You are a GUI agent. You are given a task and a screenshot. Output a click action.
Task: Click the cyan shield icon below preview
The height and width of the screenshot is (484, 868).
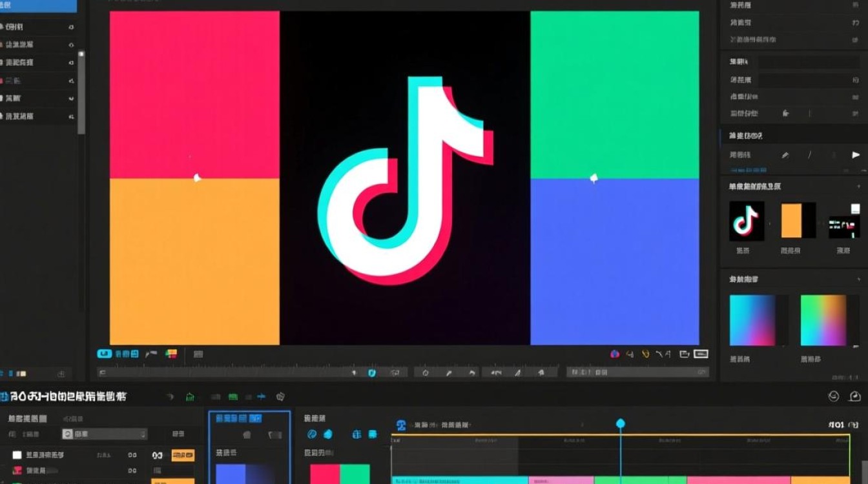372,372
